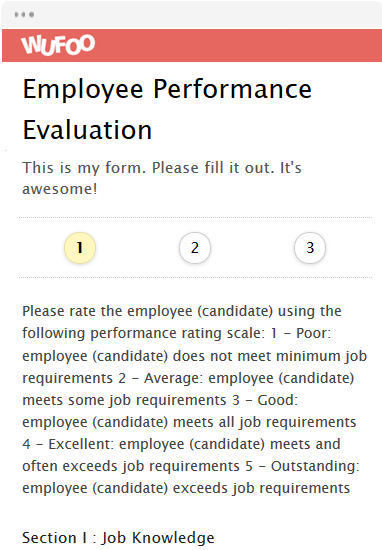Image resolution: width=382 pixels, height=550 pixels.
Task: Open page 3 step circle
Action: 310,248
